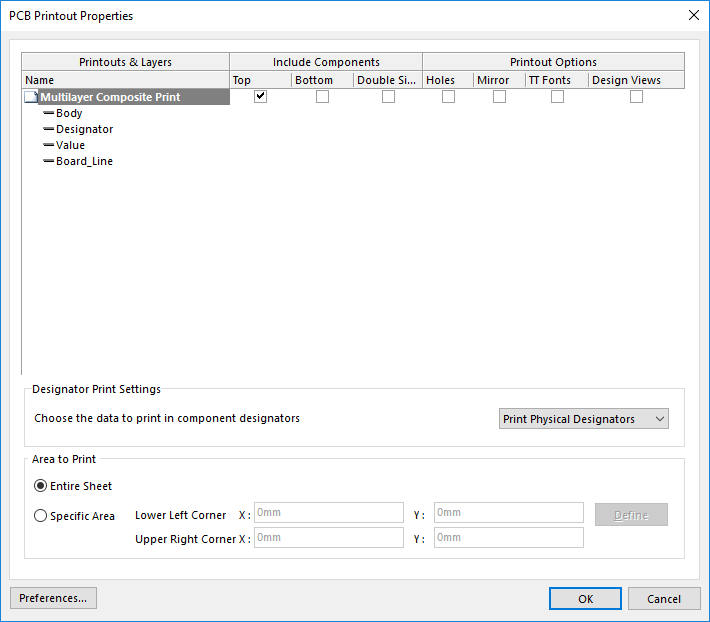The width and height of the screenshot is (710, 622).
Task: Select the Body layer entry
Action: (x=69, y=113)
